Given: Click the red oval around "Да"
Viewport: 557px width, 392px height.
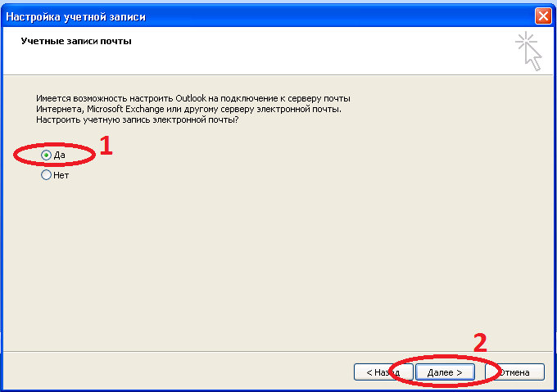Looking at the screenshot, I should (18, 155).
